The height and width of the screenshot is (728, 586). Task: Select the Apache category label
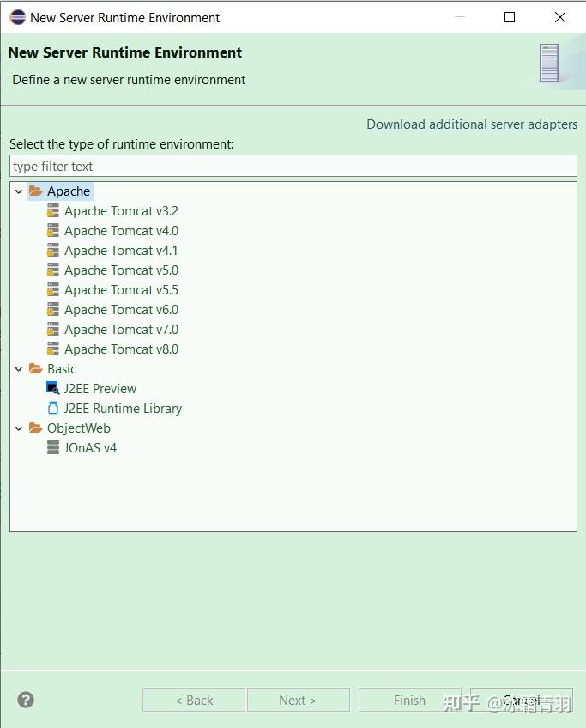68,191
